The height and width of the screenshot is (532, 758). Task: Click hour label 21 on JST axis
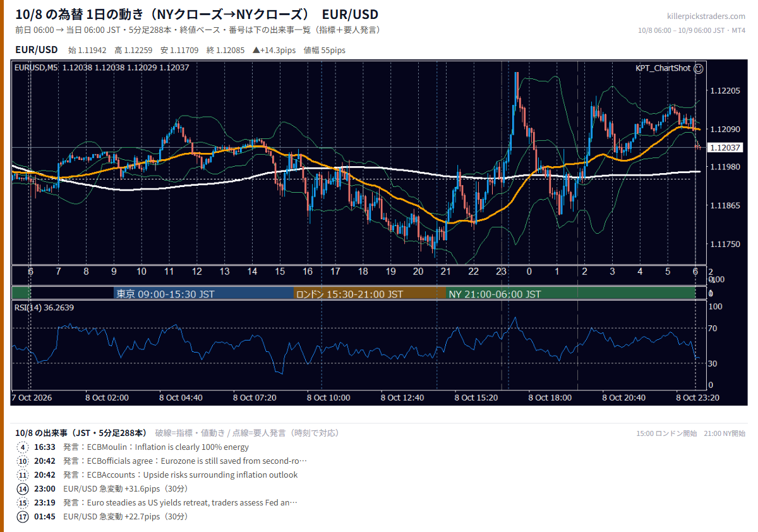point(445,272)
